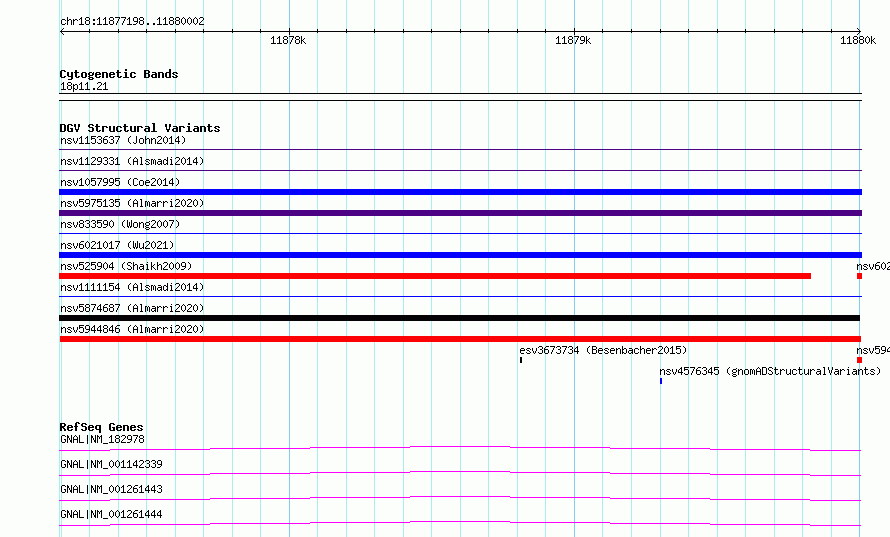Click the thin blue line under nsv1111154
This screenshot has height=537, width=890.
[460, 296]
